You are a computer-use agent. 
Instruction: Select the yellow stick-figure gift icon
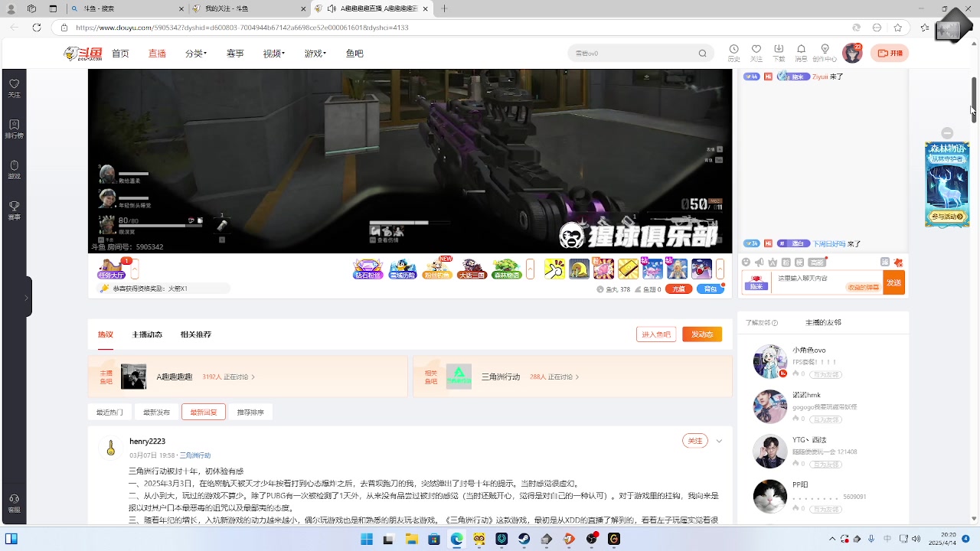[554, 269]
